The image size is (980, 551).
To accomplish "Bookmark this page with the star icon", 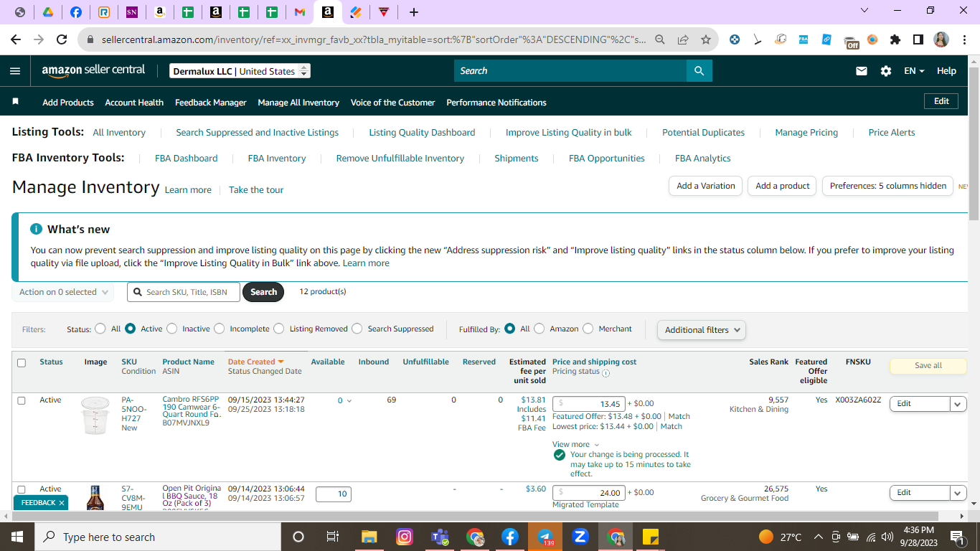I will (706, 39).
